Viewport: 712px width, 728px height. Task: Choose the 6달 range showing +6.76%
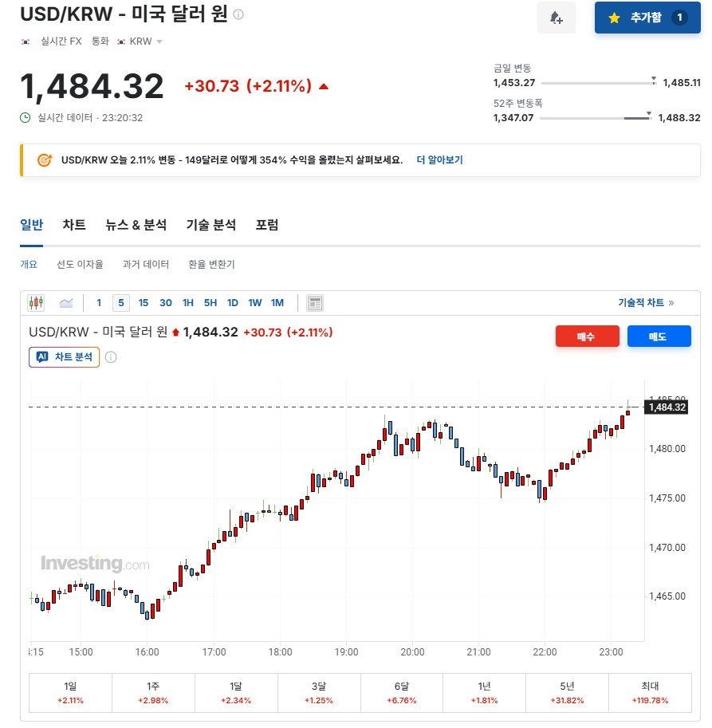tap(402, 693)
